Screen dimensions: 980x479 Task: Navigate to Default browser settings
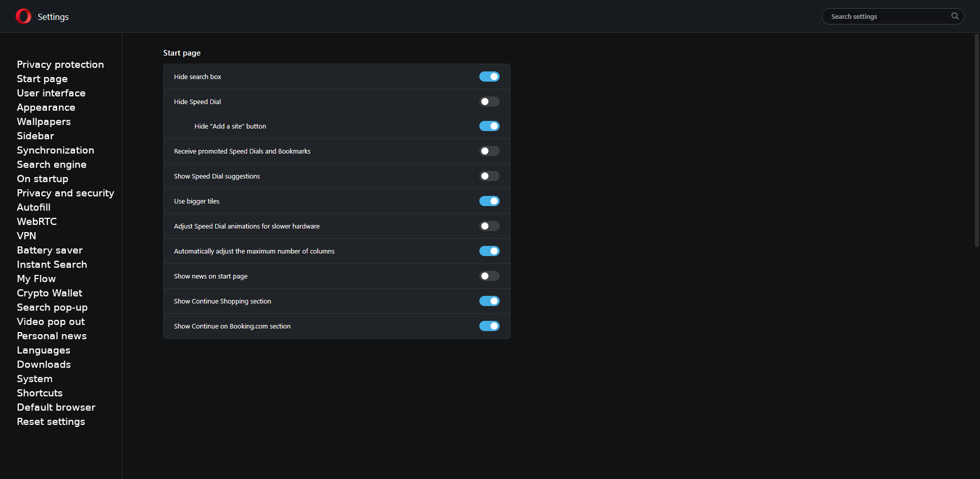(56, 407)
